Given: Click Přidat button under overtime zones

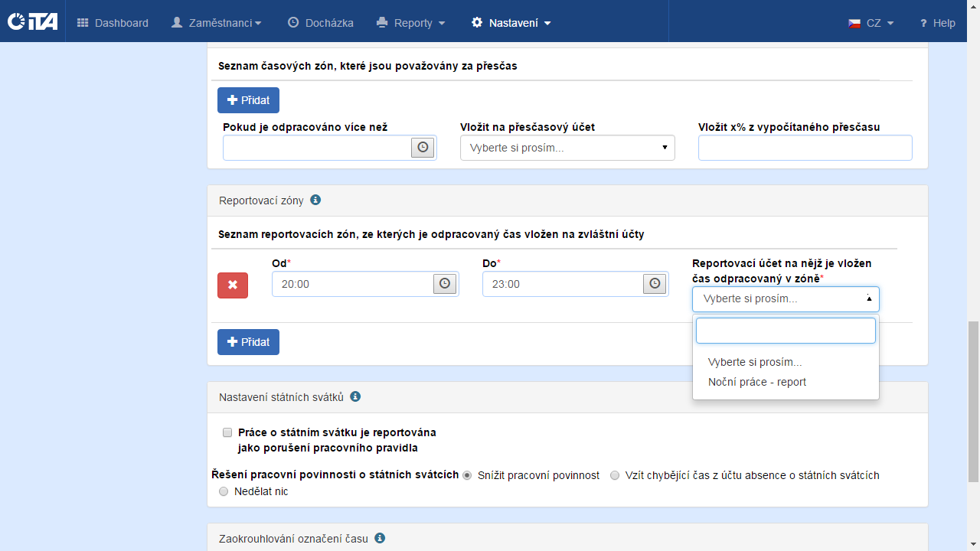Looking at the screenshot, I should pos(248,100).
